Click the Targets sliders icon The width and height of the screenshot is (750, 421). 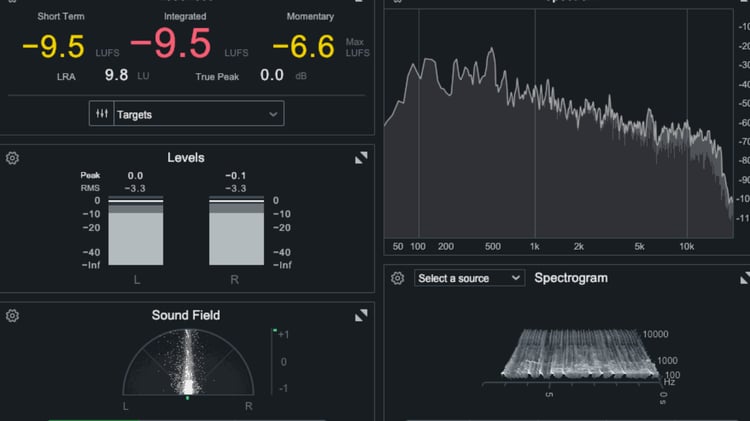tap(101, 113)
